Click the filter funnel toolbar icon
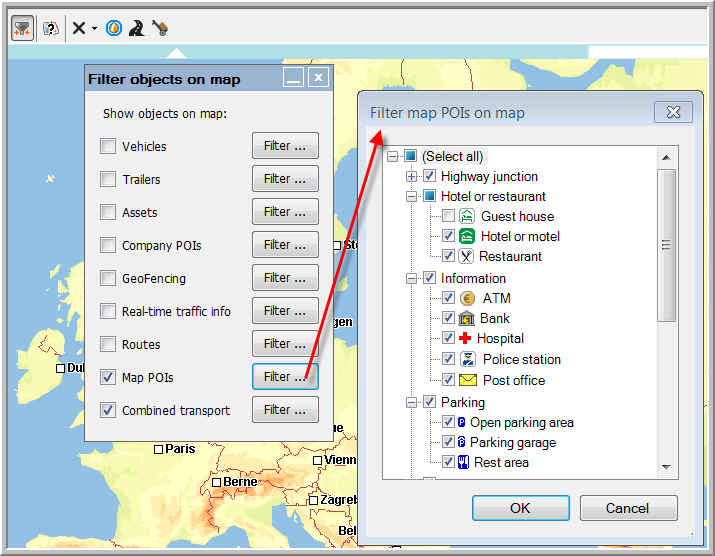 tap(22, 28)
